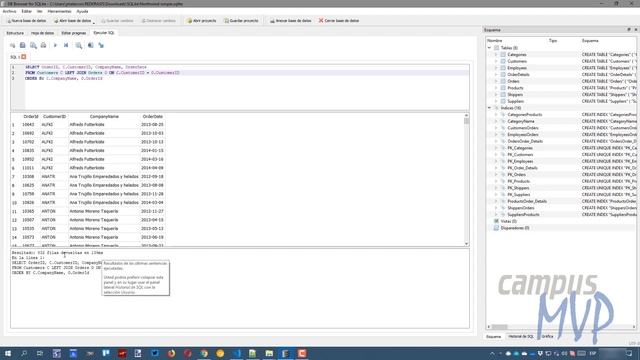Expand the Products table node
Image resolution: width=640 pixels, height=360 pixels.
pyautogui.click(x=496, y=88)
